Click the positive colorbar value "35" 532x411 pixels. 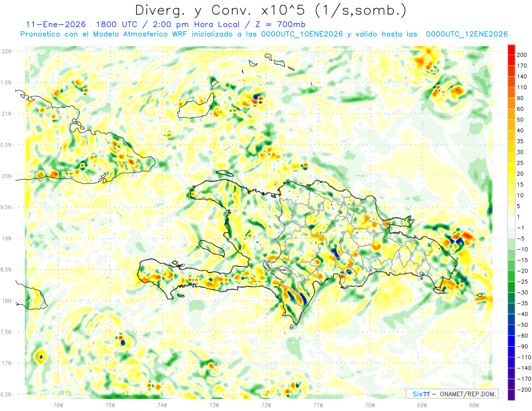[520, 141]
